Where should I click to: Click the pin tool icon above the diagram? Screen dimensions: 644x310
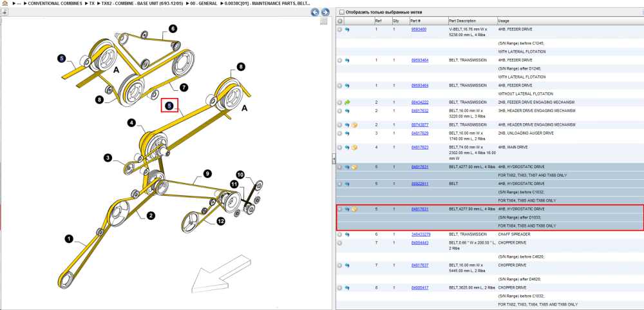(x=4, y=12)
